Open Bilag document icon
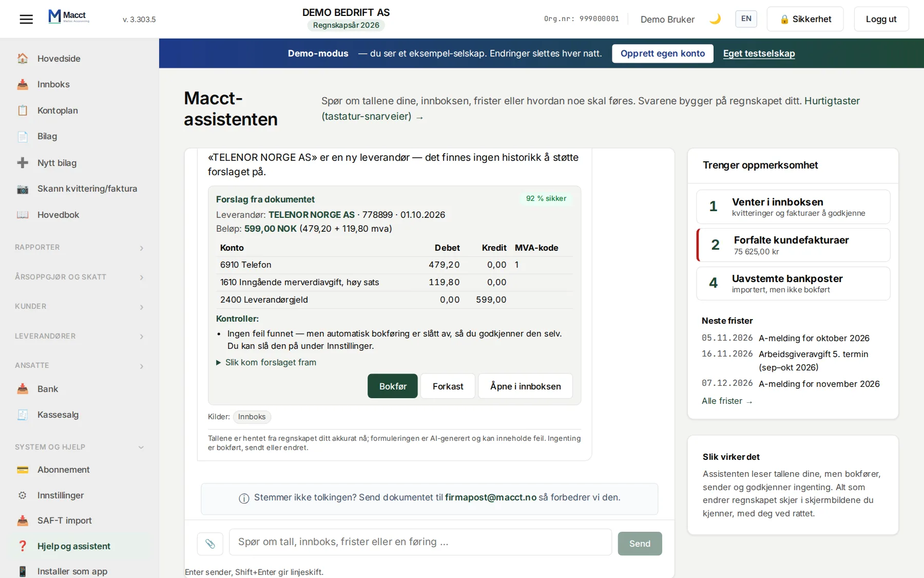924x578 pixels. pos(23,136)
